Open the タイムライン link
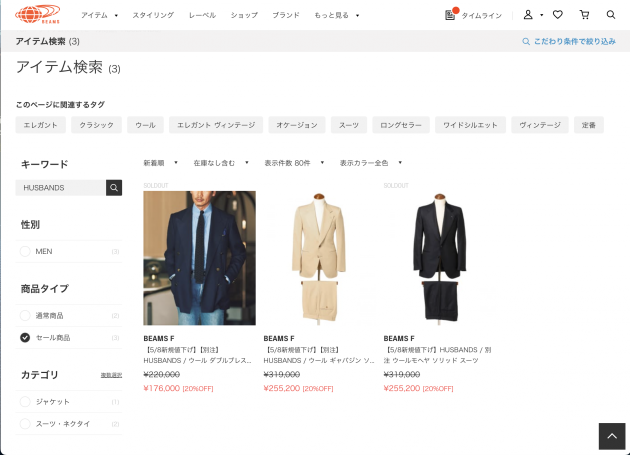The width and height of the screenshot is (630, 455). (x=481, y=15)
